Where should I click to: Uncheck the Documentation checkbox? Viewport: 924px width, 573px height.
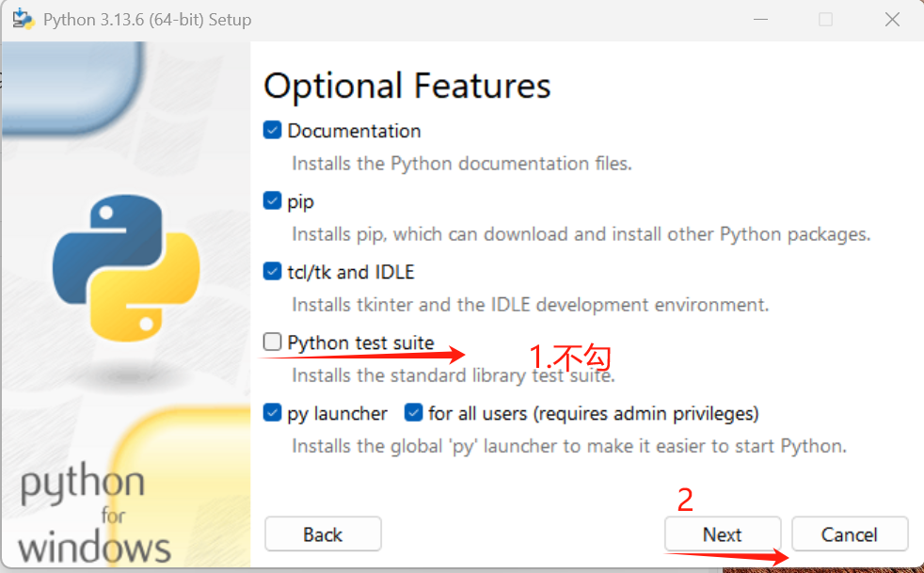(272, 130)
